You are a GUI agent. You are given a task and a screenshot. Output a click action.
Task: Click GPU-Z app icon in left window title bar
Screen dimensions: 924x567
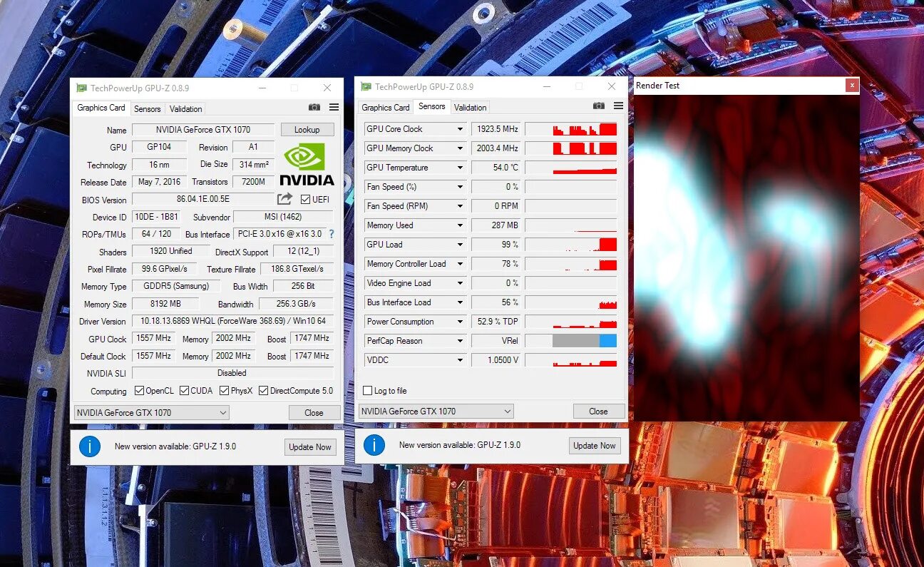pyautogui.click(x=81, y=88)
